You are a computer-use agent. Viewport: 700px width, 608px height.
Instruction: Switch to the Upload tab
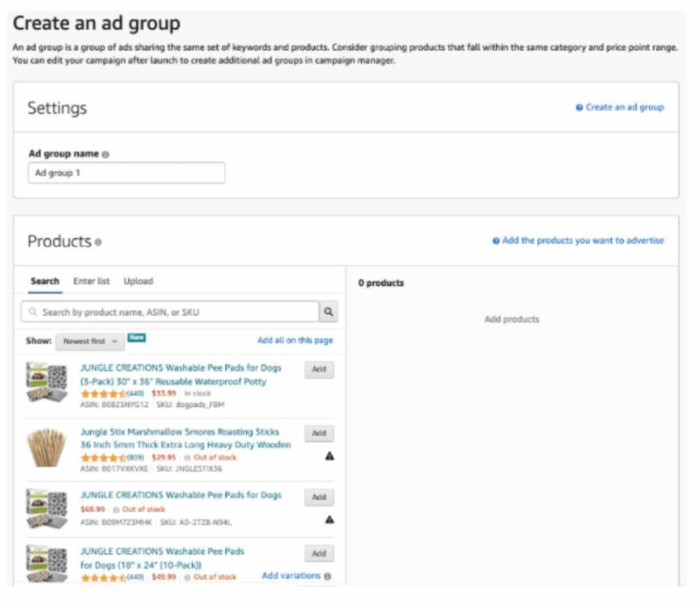point(138,281)
